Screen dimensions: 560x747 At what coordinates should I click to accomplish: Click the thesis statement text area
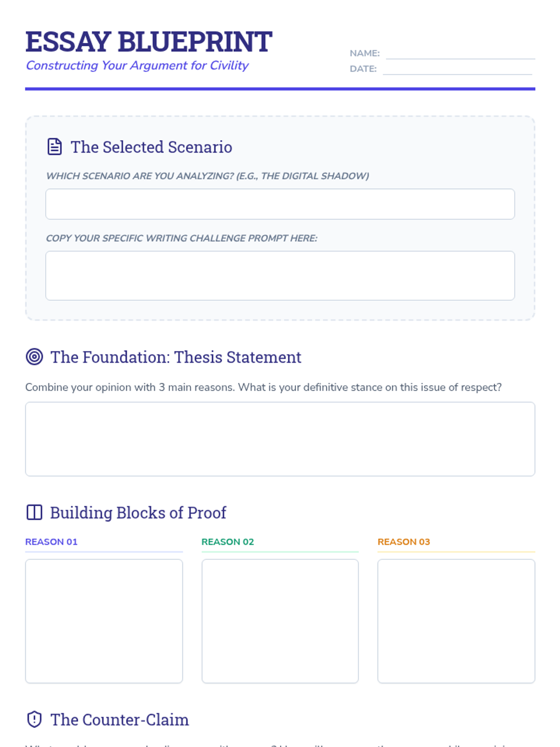pos(280,439)
